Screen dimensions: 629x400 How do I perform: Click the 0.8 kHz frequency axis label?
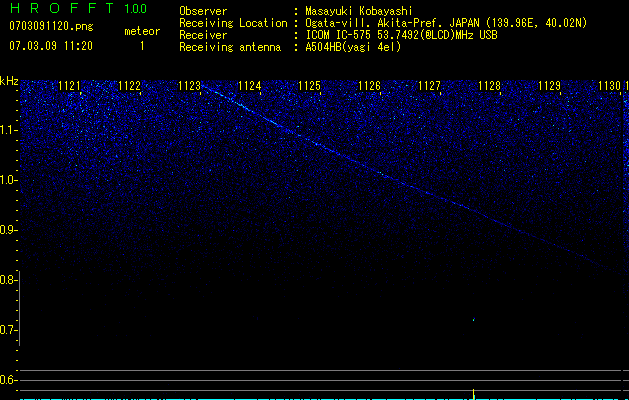click(8, 280)
